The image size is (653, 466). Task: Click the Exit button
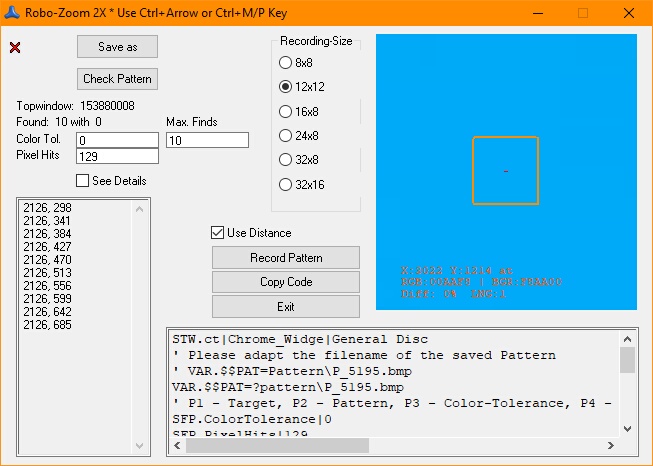click(x=285, y=307)
